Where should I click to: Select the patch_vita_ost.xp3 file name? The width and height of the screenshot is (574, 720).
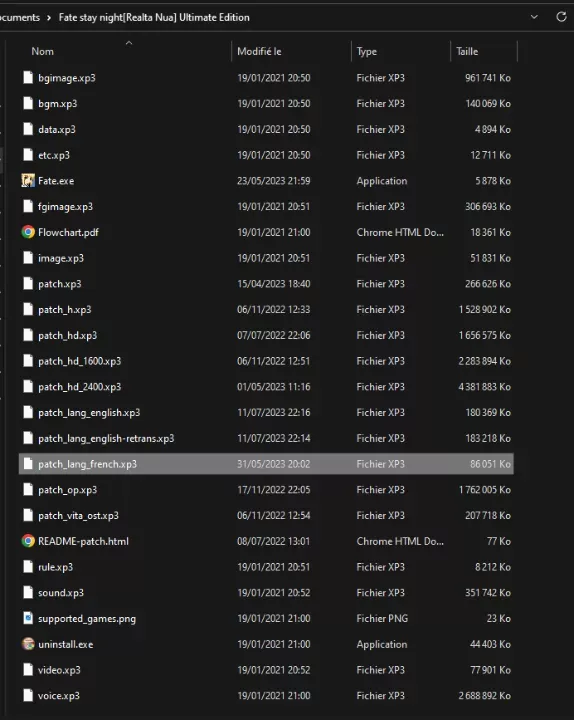(78, 516)
